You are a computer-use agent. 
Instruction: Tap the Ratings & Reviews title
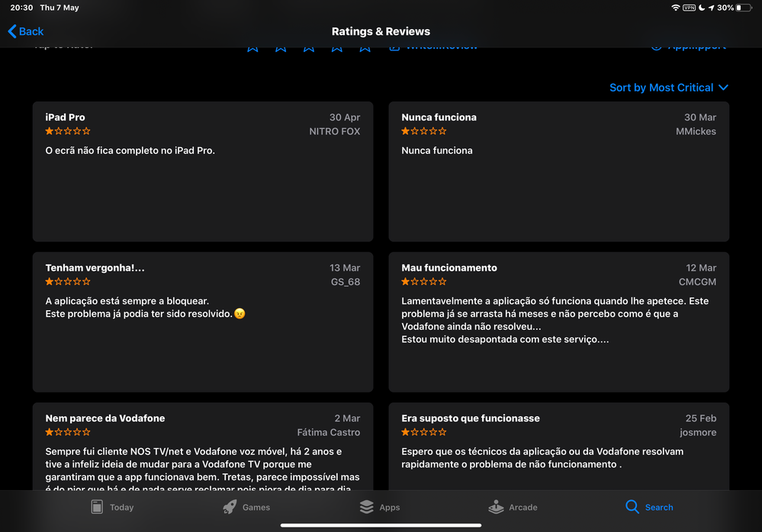381,31
